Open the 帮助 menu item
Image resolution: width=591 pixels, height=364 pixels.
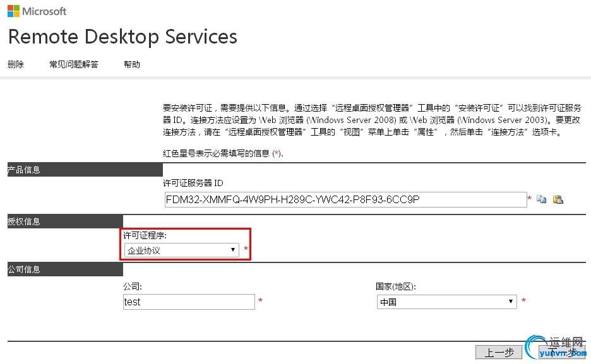click(132, 64)
